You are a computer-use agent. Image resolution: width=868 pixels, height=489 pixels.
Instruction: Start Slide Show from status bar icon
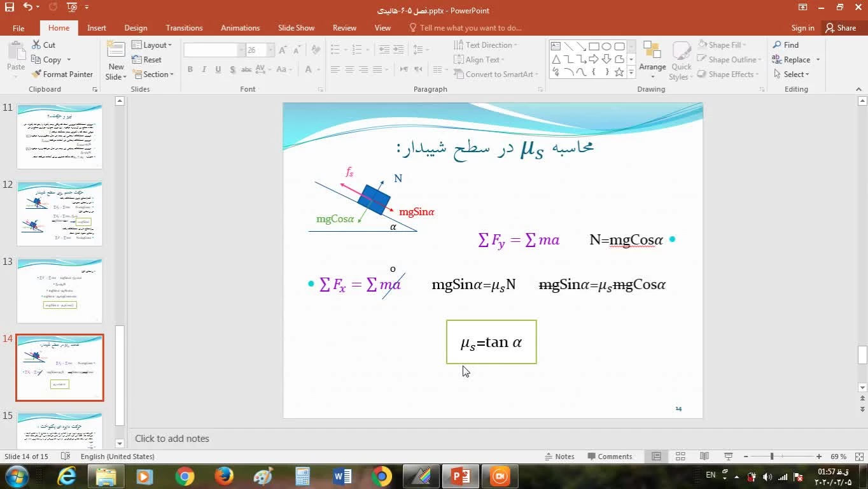pyautogui.click(x=729, y=457)
